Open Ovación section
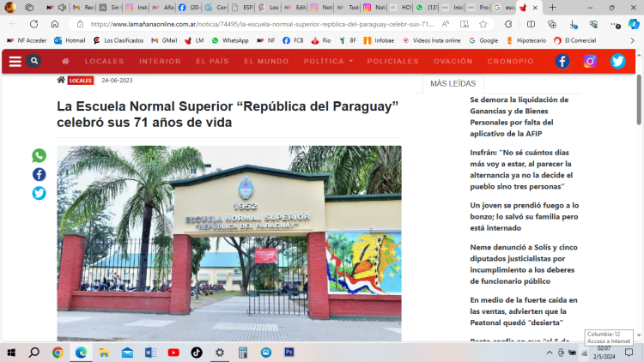644x362 pixels. [x=453, y=61]
